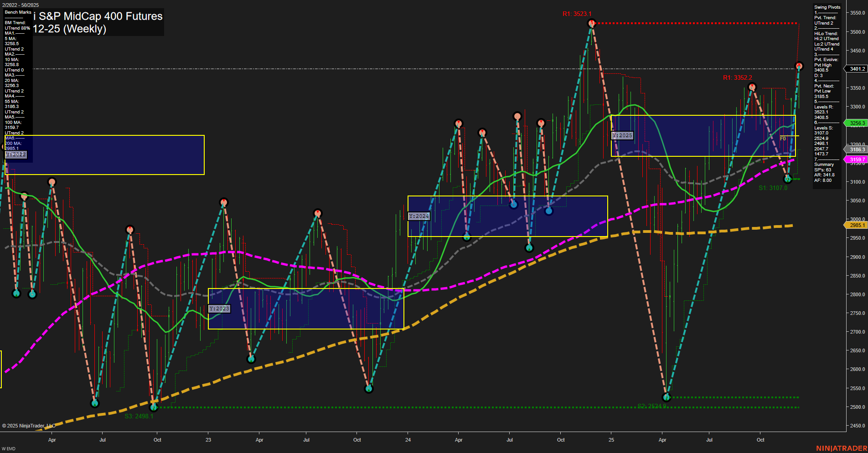Click the NINJATRADER logo in the bottom-right corner

point(841,448)
